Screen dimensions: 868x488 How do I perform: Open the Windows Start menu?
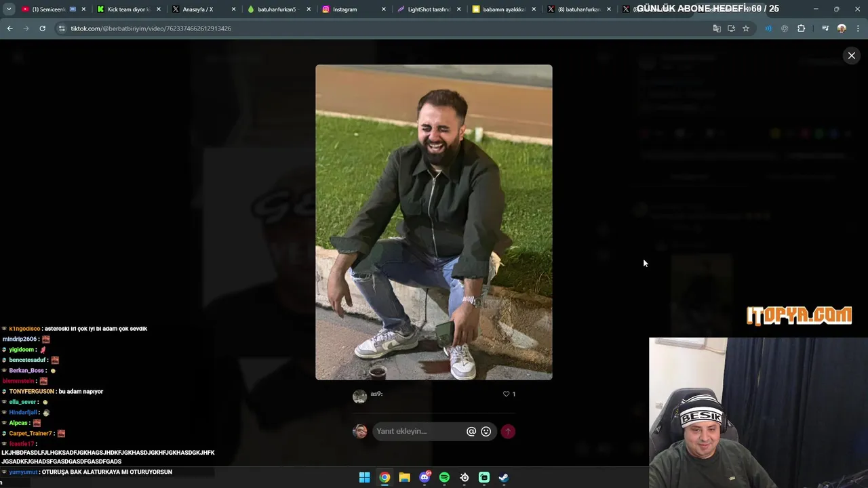(x=364, y=477)
